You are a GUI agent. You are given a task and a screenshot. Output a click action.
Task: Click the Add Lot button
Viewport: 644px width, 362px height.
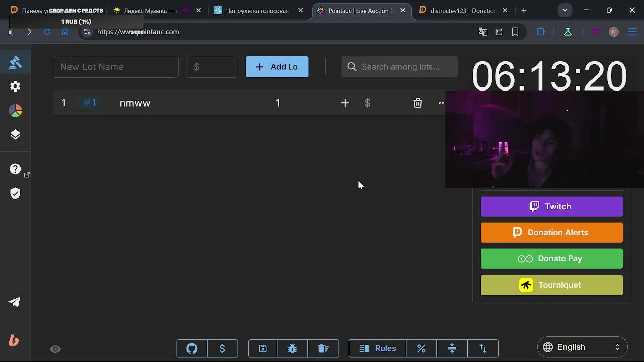pyautogui.click(x=277, y=67)
